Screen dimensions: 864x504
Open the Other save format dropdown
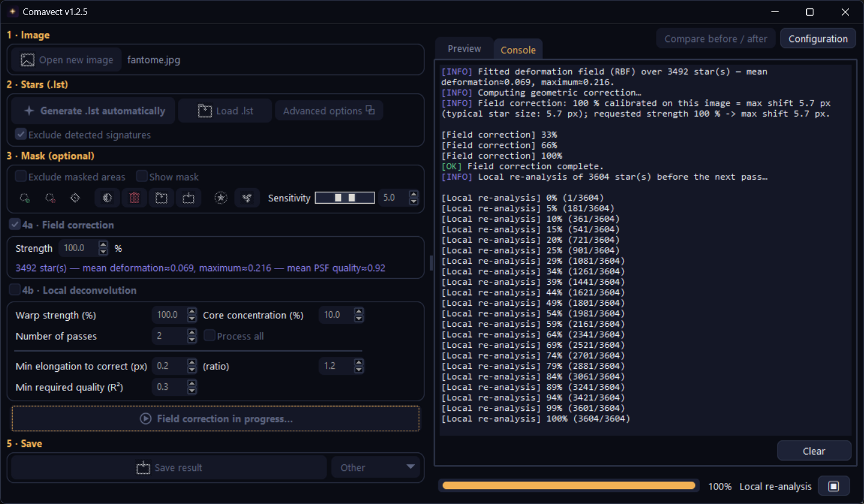(x=376, y=467)
